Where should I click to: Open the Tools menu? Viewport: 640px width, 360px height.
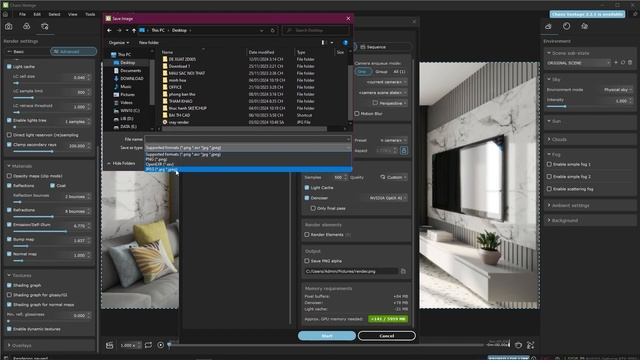coord(90,14)
